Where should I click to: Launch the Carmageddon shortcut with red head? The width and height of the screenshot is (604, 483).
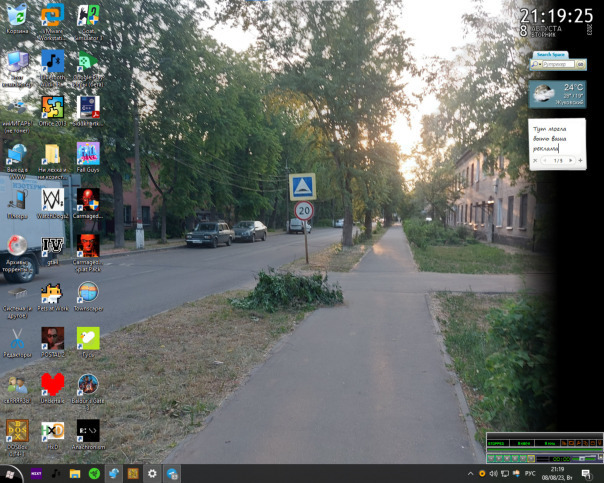(x=88, y=203)
